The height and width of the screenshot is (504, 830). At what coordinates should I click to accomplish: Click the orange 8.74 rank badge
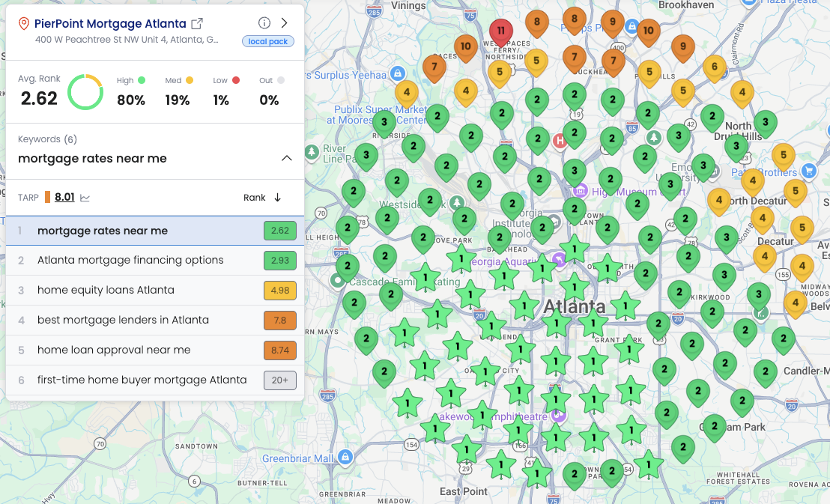point(280,350)
